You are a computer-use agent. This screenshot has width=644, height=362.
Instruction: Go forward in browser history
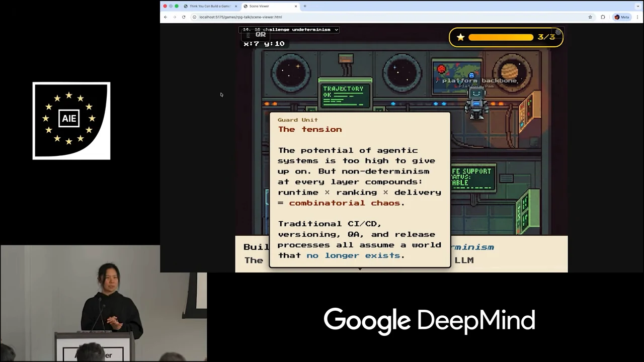point(175,17)
